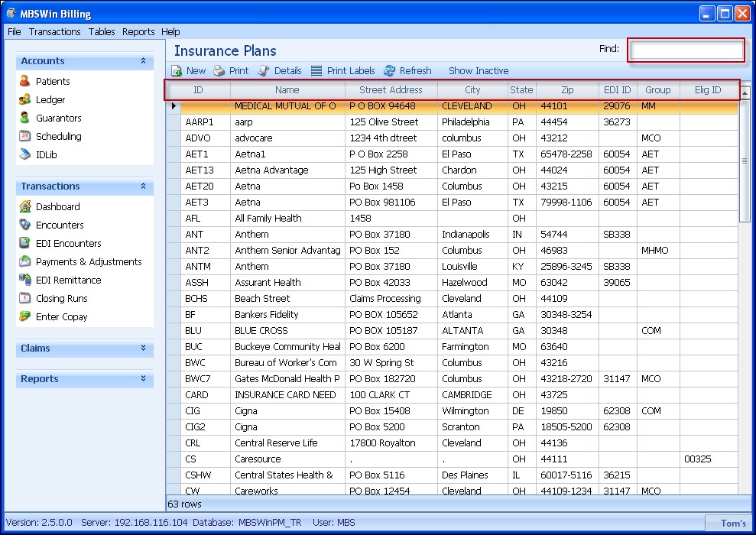Expand the Claims section
Image resolution: width=756 pixels, height=535 pixels.
tap(84, 349)
